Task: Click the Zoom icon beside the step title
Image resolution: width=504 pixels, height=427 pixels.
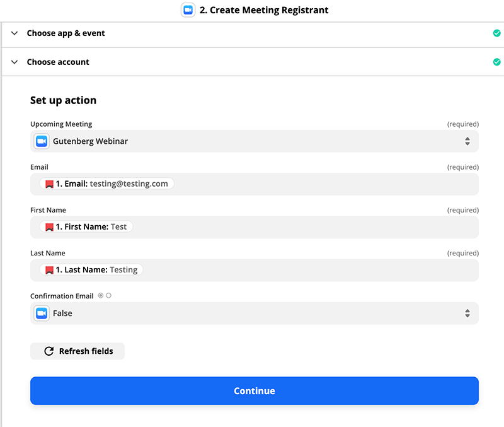Action: pos(188,10)
